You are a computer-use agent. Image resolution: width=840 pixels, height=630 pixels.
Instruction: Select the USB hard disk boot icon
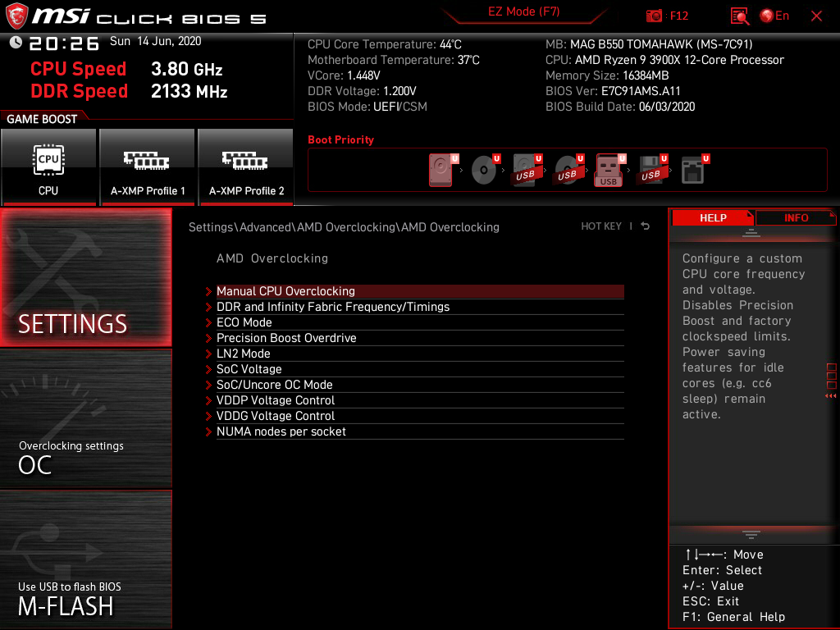pyautogui.click(x=526, y=170)
